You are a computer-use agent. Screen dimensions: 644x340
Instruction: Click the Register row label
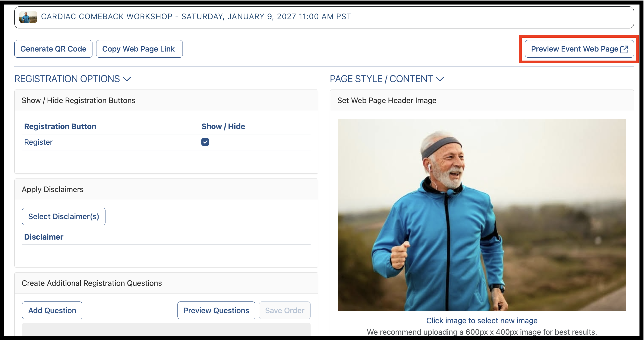click(x=38, y=142)
